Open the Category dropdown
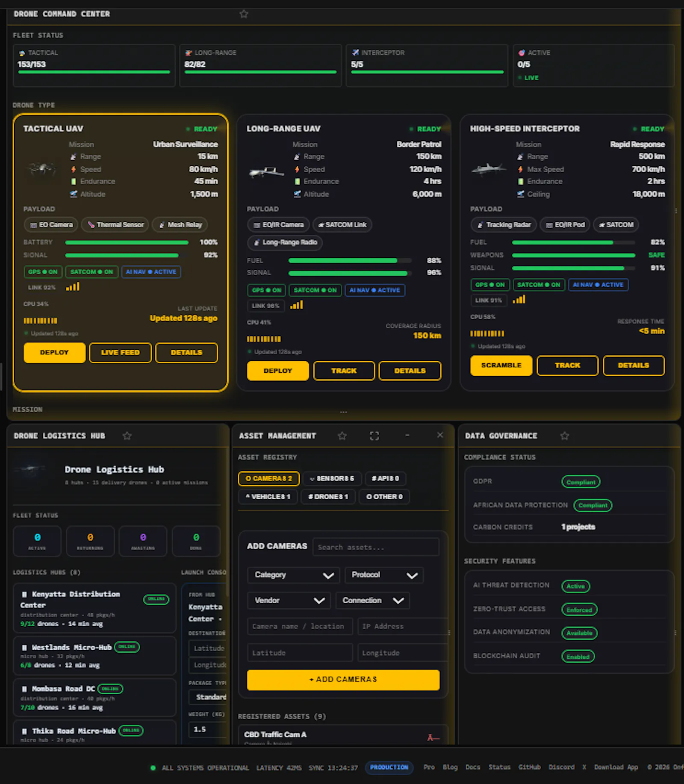The height and width of the screenshot is (784, 684). 293,575
